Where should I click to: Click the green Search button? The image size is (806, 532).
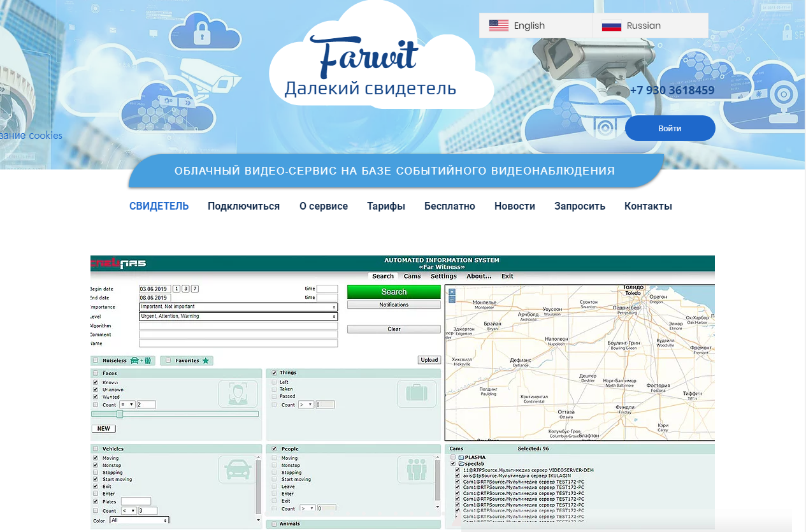coord(394,292)
